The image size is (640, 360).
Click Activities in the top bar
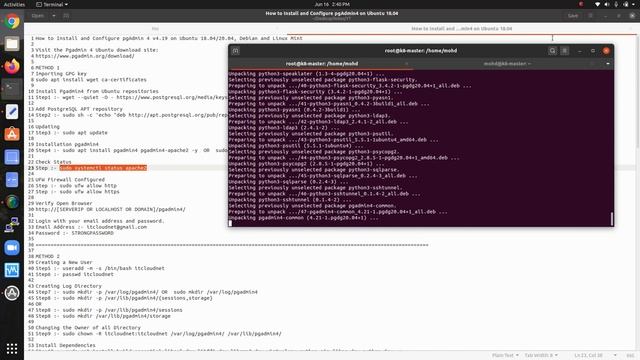[14, 4]
